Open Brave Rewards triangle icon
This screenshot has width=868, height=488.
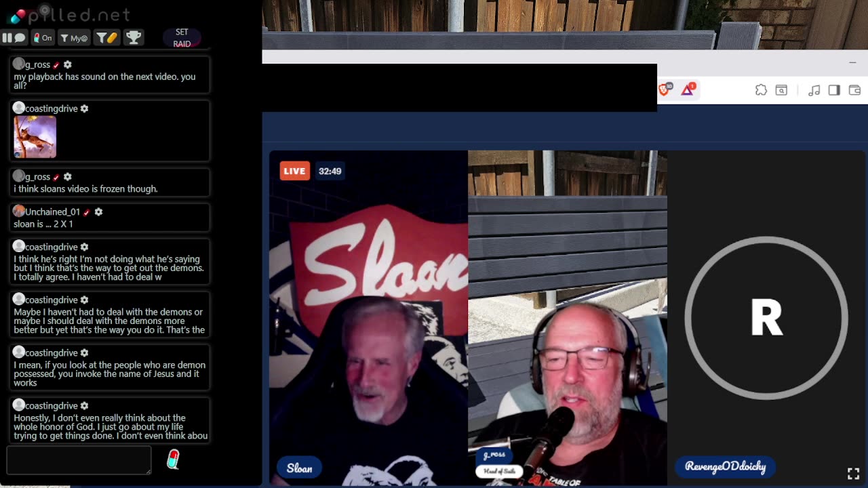click(x=688, y=89)
